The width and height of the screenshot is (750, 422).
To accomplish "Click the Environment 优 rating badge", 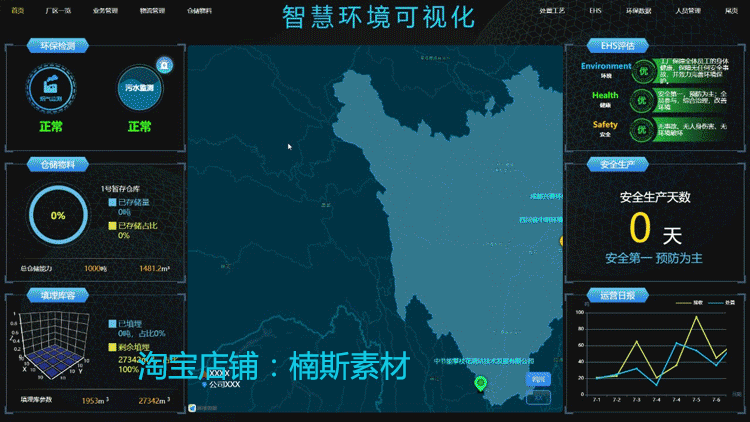I will point(643,71).
